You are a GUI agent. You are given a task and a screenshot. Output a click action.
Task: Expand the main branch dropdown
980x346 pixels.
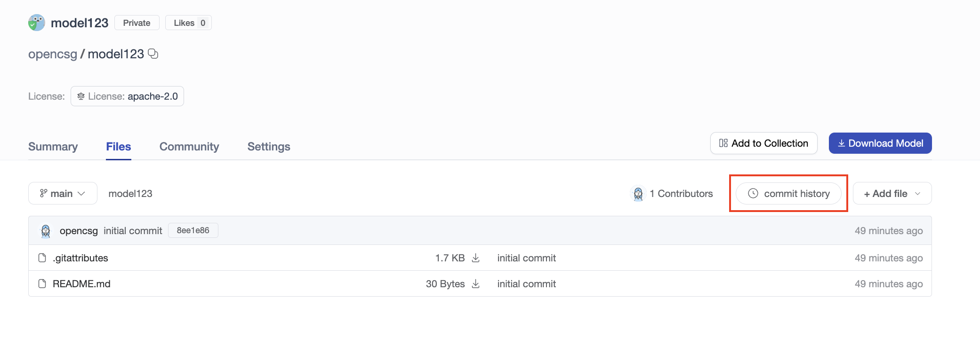coord(63,194)
